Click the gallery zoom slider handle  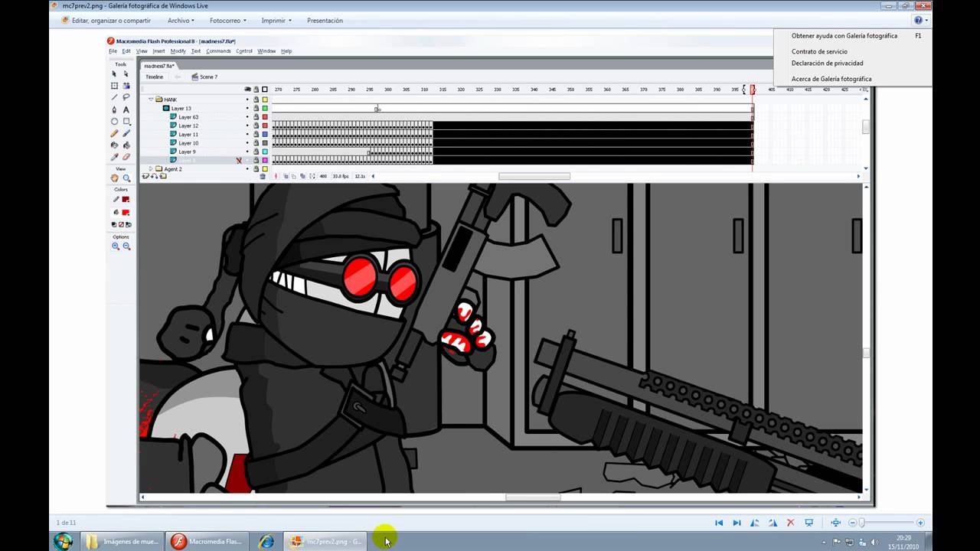click(862, 523)
